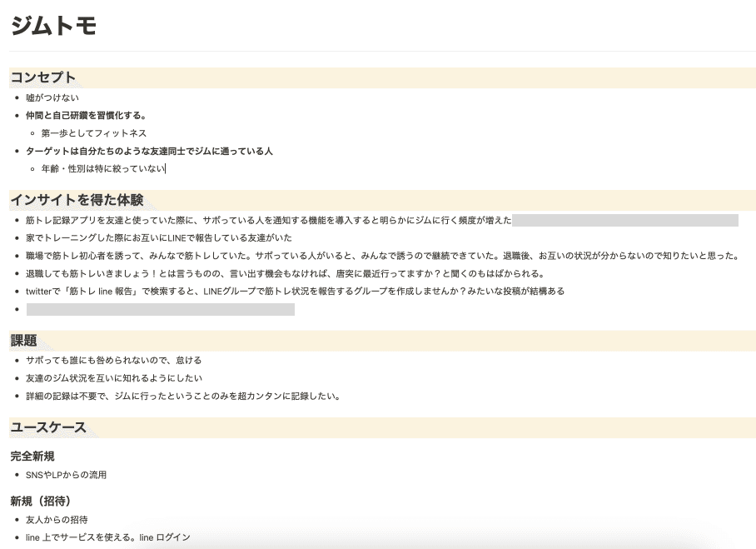The image size is (756, 549).
Task: Click the ジムトモ page title
Action: 53,26
